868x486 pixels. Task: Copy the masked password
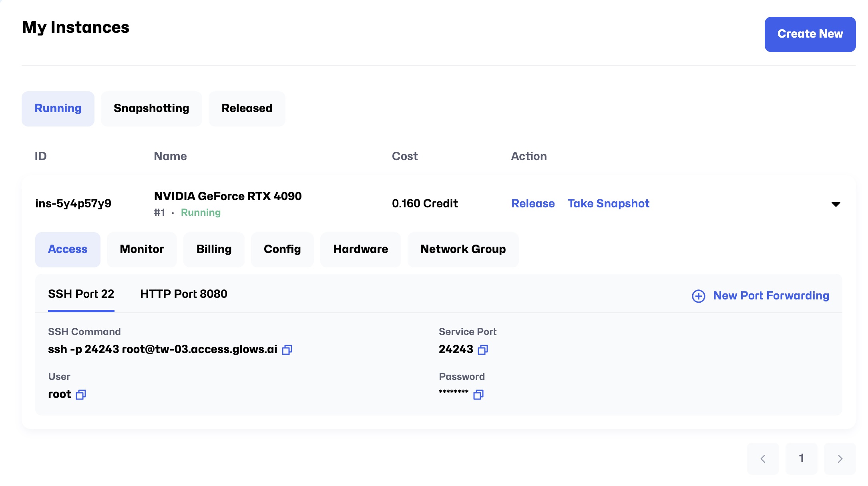478,395
